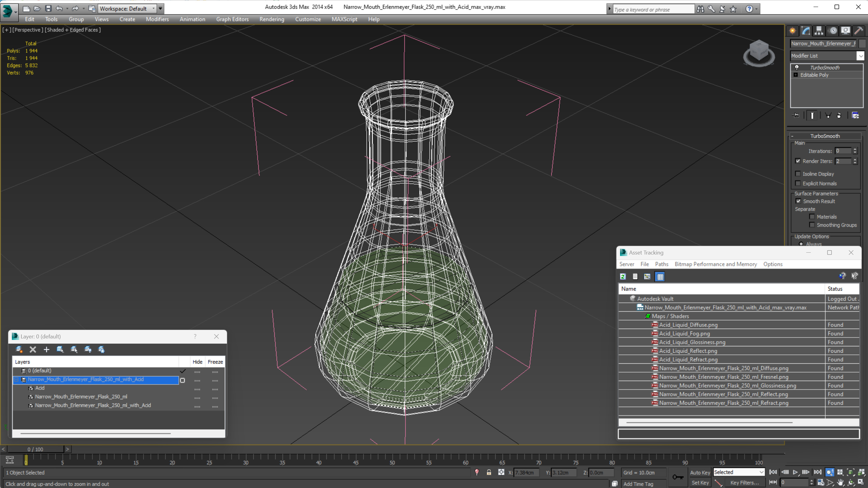Image resolution: width=868 pixels, height=488 pixels.
Task: Toggle the Render Iters checkbox
Action: 798,161
